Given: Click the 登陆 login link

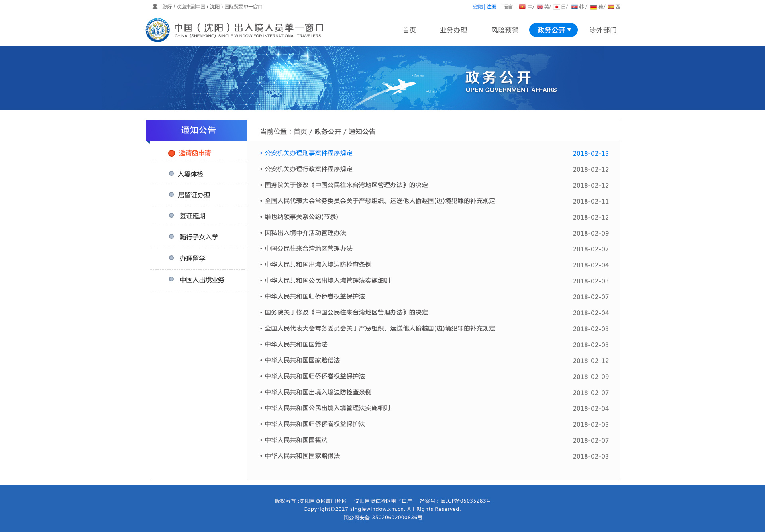Looking at the screenshot, I should pyautogui.click(x=477, y=7).
